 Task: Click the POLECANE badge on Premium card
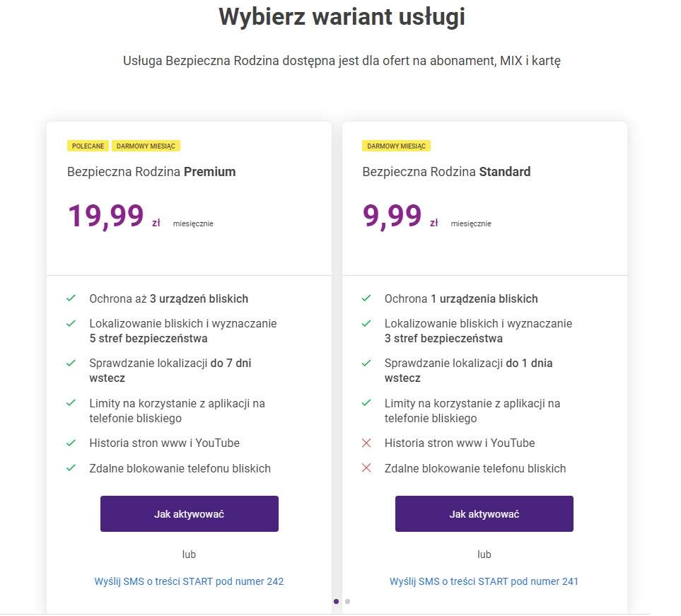click(x=88, y=146)
